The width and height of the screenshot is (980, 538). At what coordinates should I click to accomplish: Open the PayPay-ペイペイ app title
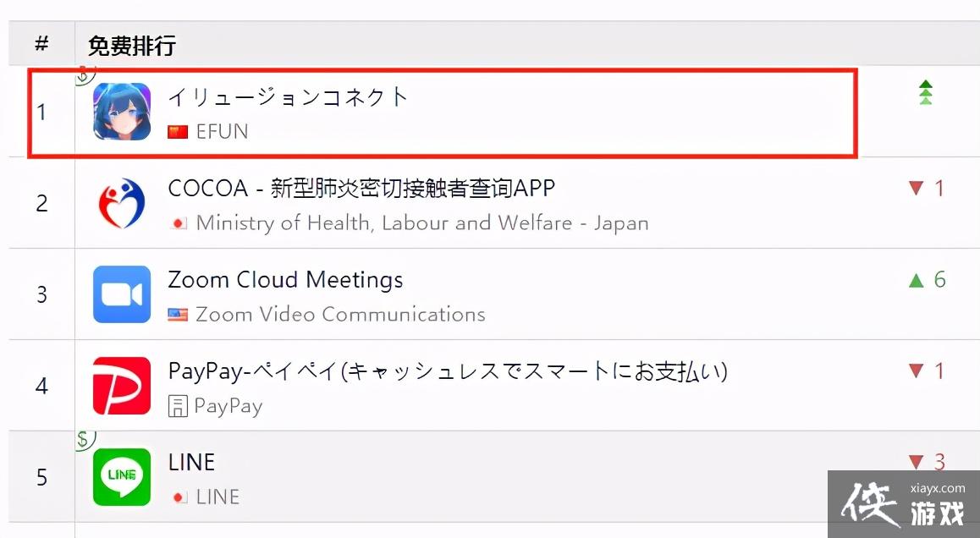coord(448,371)
